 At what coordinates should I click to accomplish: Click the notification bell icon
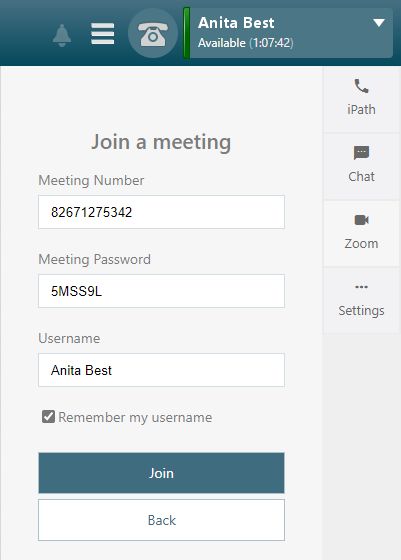[x=62, y=35]
